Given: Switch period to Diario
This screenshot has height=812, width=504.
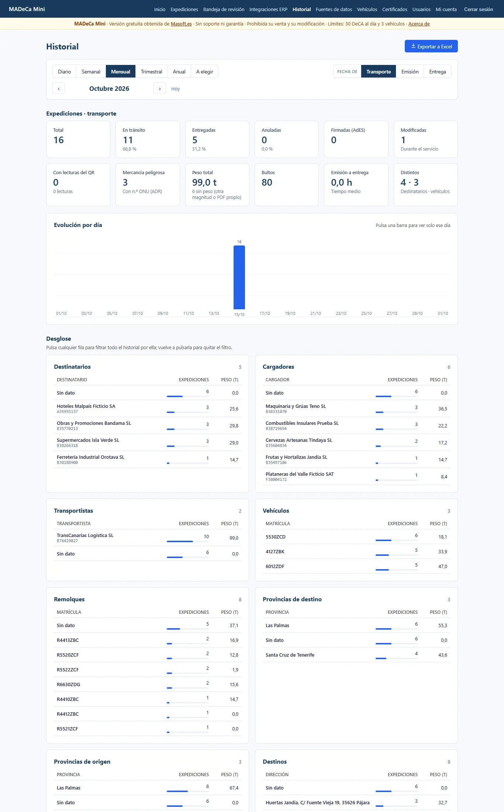Looking at the screenshot, I should (x=65, y=72).
